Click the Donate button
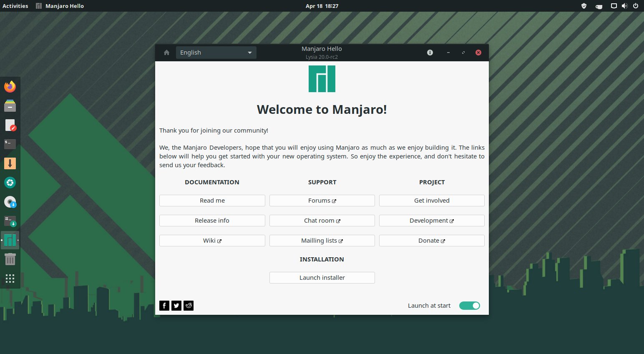The width and height of the screenshot is (644, 354). click(432, 241)
